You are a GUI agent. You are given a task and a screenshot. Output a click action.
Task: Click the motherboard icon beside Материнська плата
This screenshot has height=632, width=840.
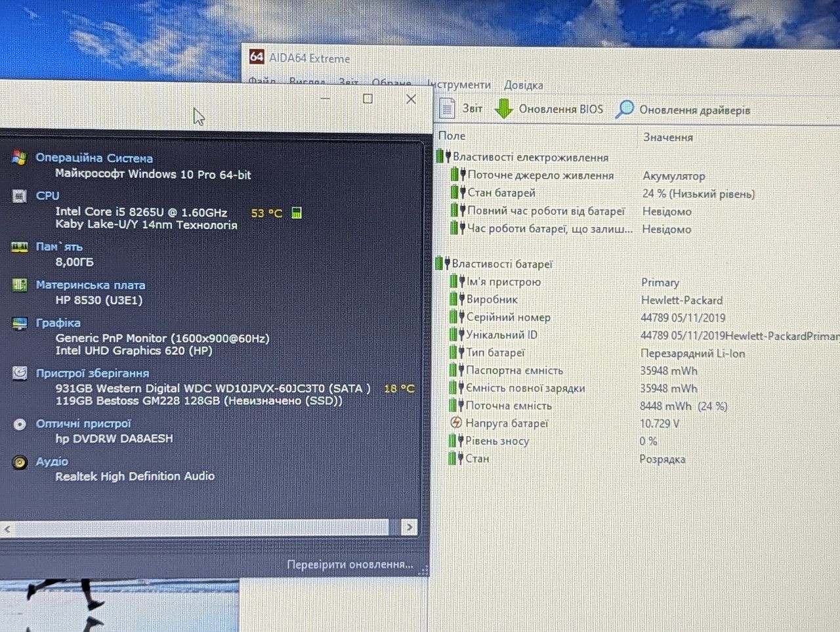click(19, 285)
